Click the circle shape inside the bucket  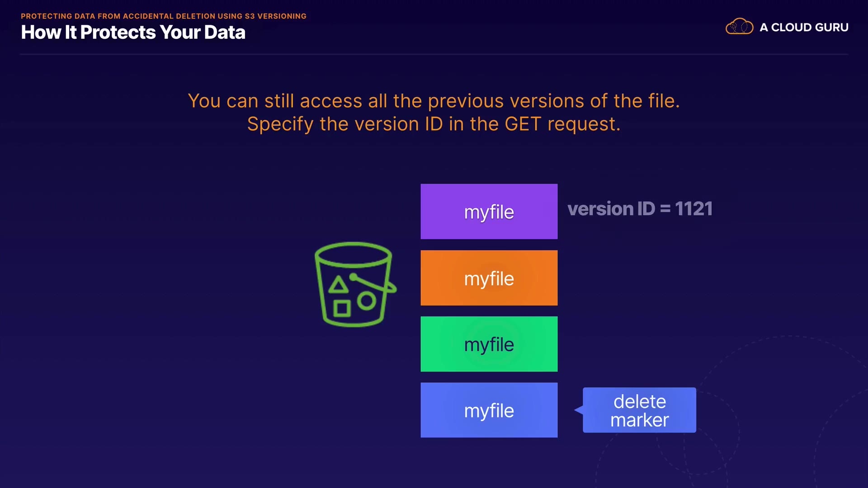pyautogui.click(x=367, y=301)
